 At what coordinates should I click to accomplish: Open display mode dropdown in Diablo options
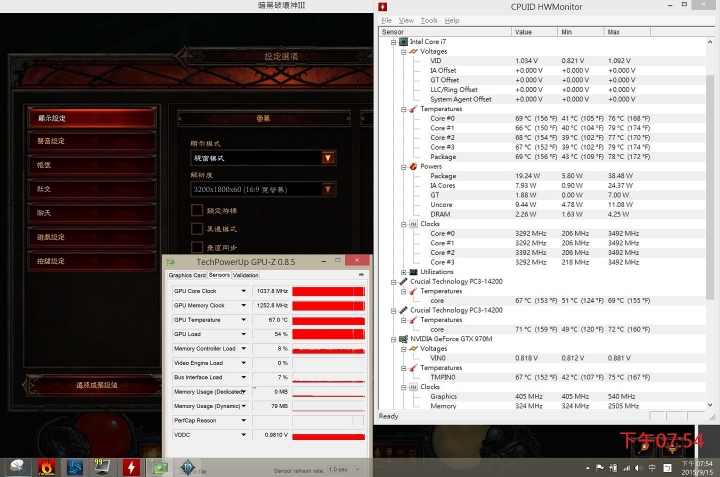pyautogui.click(x=328, y=158)
